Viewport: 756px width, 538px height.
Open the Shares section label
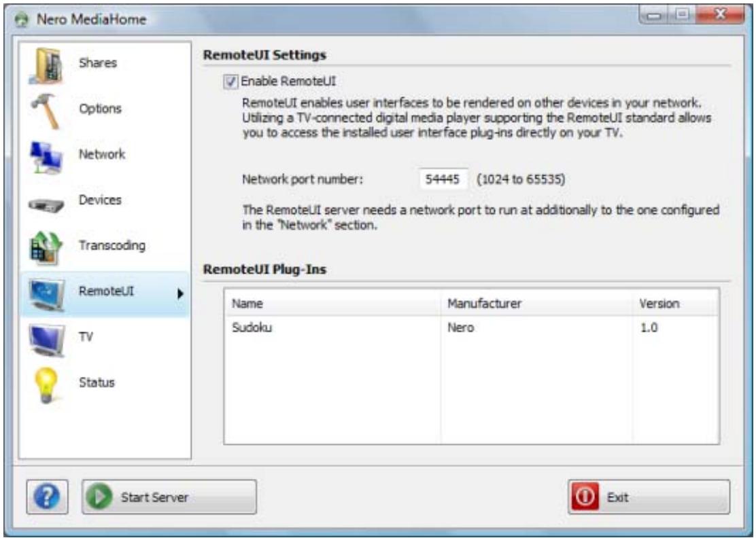98,62
